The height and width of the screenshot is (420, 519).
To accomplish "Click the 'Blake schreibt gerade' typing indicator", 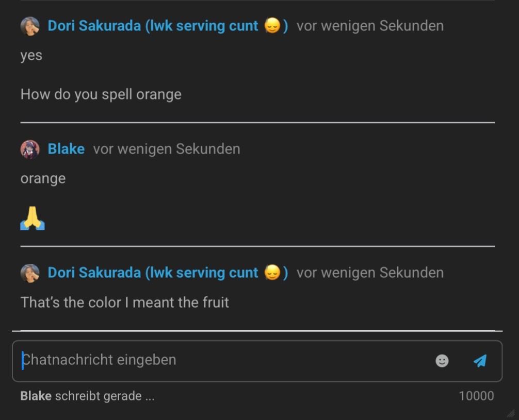I will tap(87, 396).
